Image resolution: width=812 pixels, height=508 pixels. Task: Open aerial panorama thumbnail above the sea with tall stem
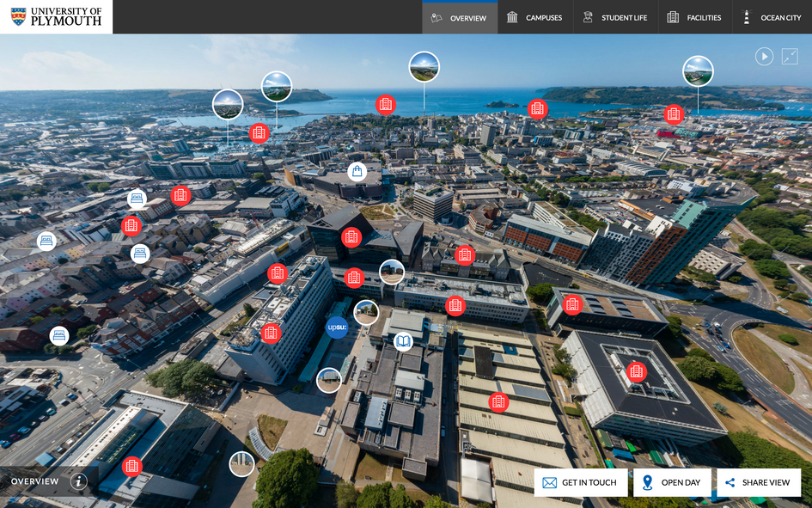coord(424,67)
